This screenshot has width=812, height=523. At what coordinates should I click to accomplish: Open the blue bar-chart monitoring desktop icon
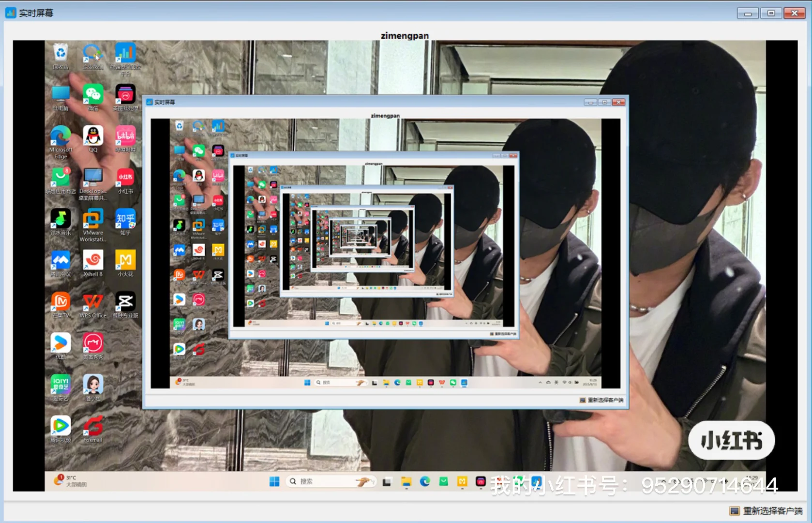(125, 52)
